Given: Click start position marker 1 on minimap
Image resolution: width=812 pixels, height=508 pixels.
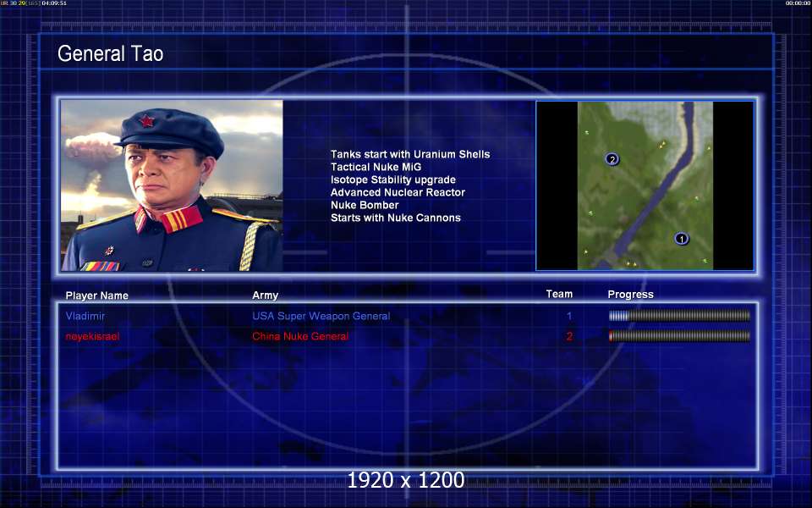Looking at the screenshot, I should (682, 239).
